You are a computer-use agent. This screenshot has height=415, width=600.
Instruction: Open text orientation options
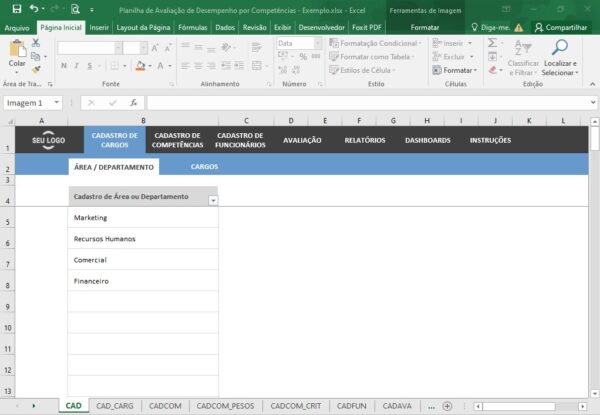227,47
